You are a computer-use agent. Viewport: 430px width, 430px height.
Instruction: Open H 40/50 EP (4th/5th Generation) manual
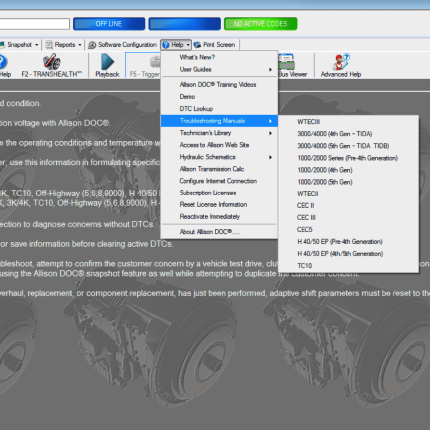pyautogui.click(x=348, y=254)
